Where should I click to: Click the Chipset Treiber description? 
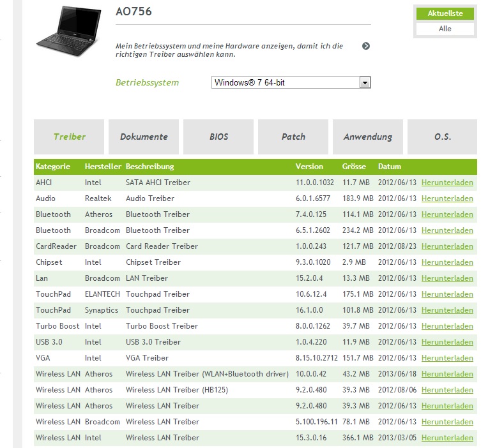tap(153, 262)
